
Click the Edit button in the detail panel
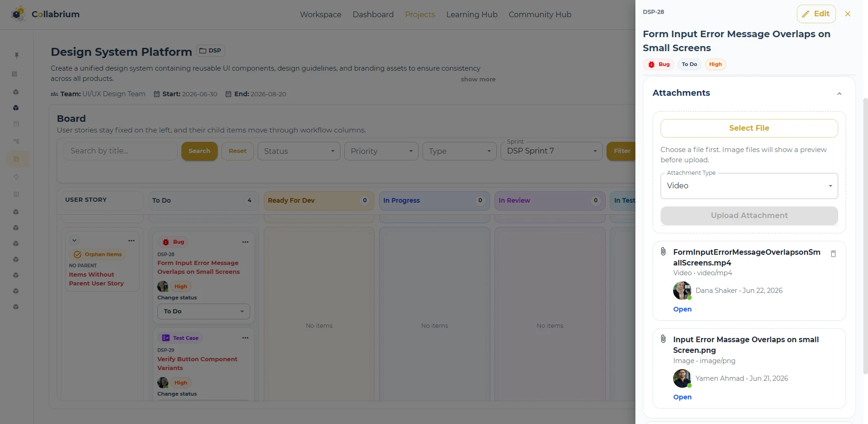[816, 14]
